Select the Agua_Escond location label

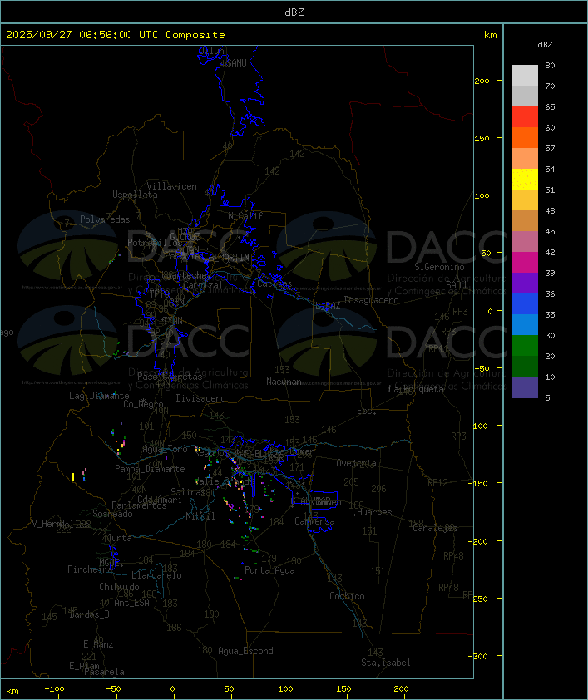pos(245,651)
